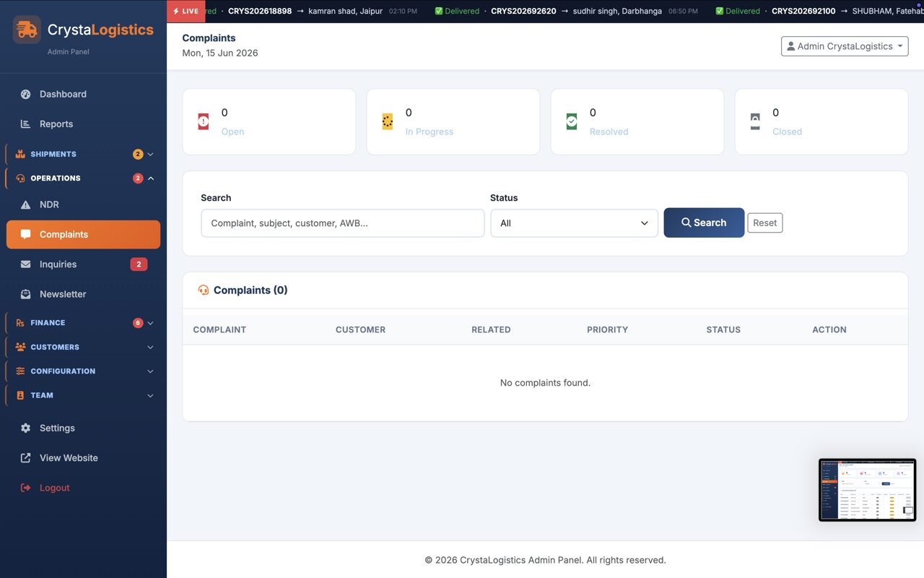Click the Newsletter open-envelope icon
Viewport: 924px width, 578px height.
coord(26,294)
